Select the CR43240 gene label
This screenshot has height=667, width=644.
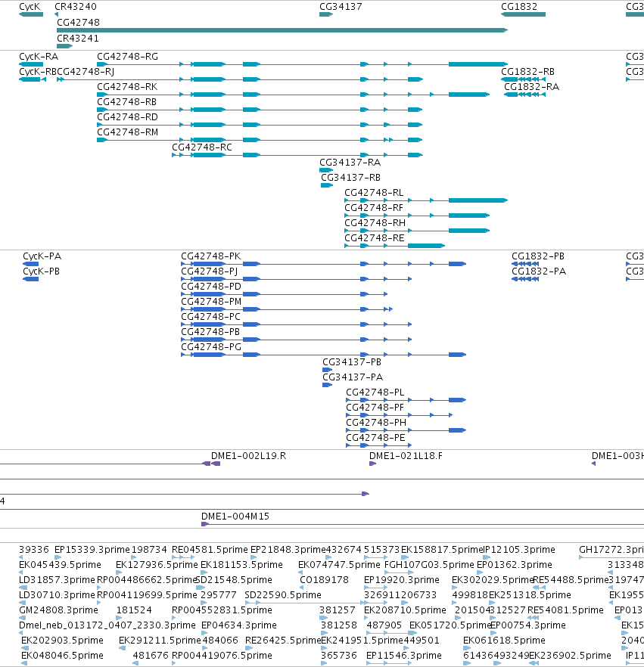[x=76, y=7]
